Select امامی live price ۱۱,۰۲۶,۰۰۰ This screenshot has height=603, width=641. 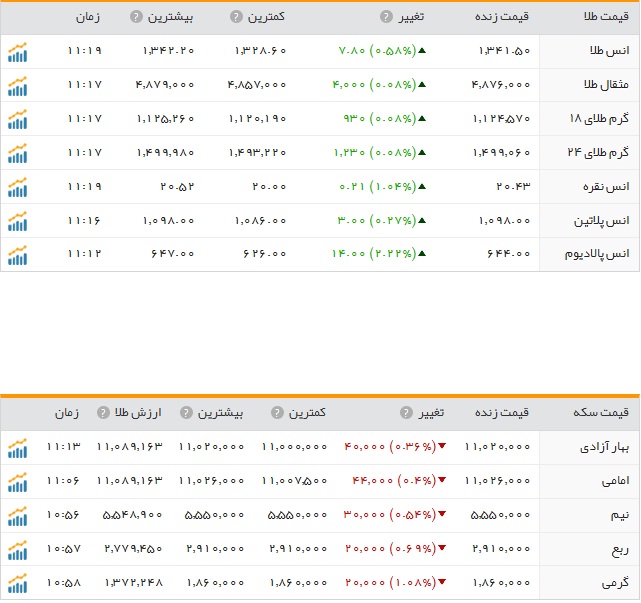coord(497,481)
